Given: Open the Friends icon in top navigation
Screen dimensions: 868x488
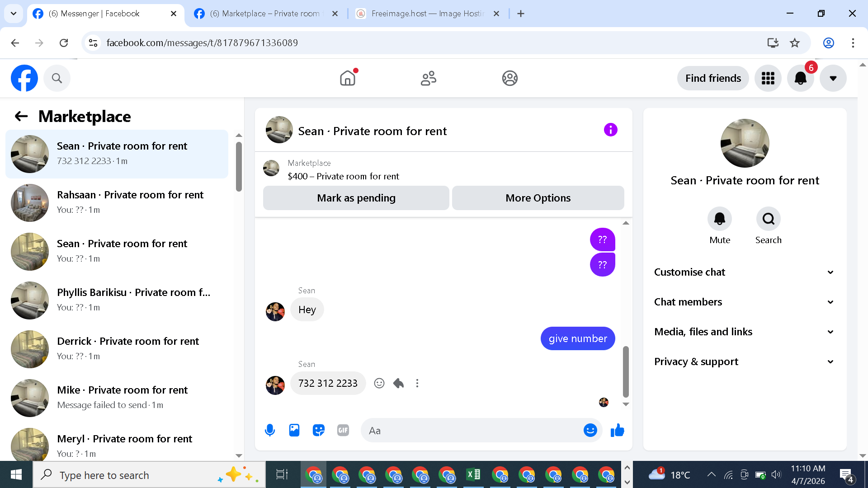Looking at the screenshot, I should coord(429,78).
